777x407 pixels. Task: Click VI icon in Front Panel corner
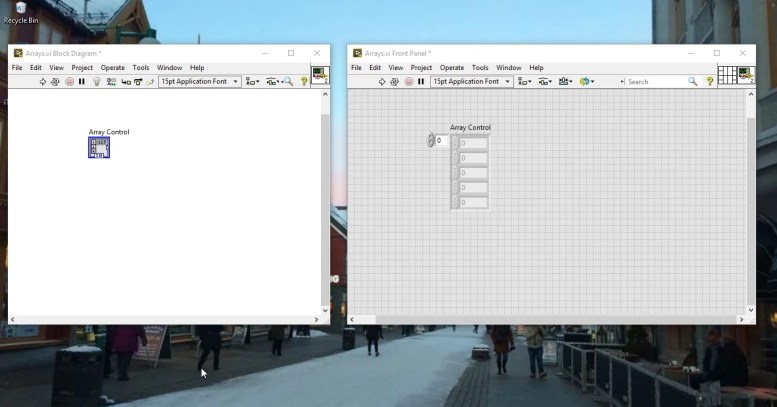[x=746, y=75]
